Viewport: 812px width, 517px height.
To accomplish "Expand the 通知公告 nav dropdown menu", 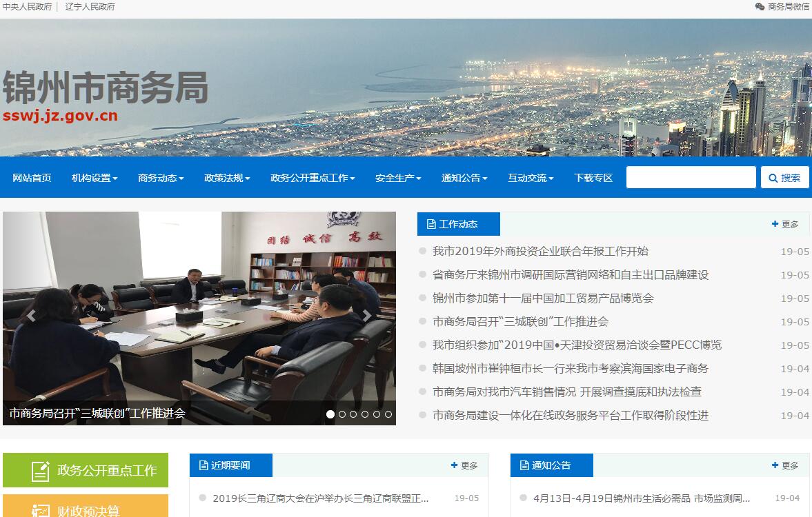I will pyautogui.click(x=464, y=178).
